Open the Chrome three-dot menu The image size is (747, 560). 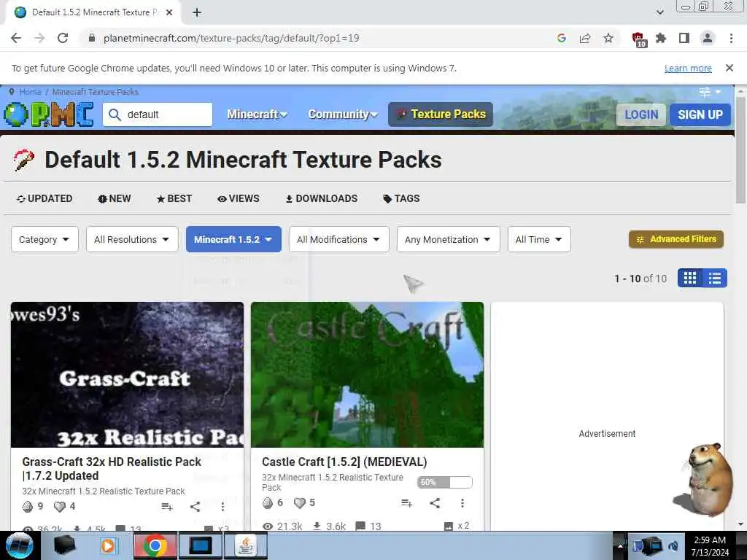click(731, 38)
